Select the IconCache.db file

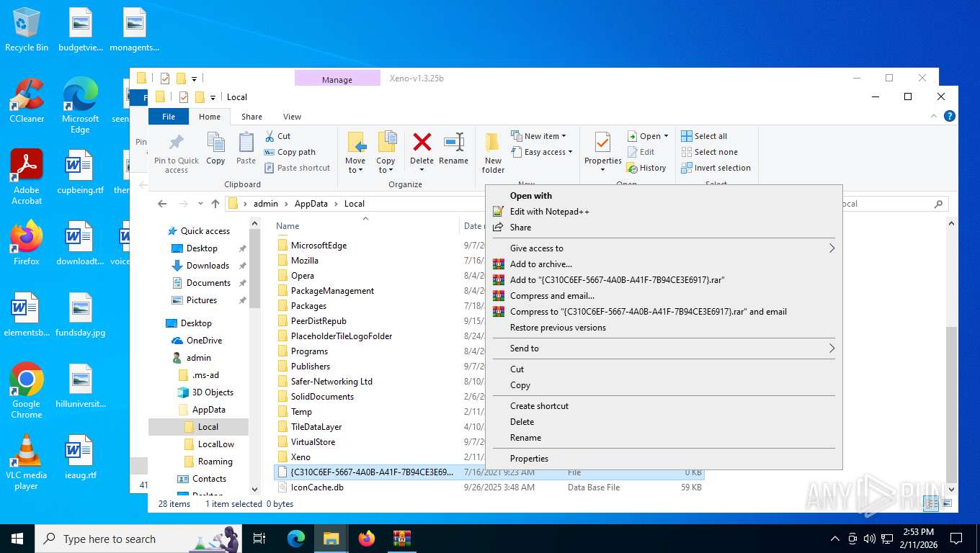coord(317,487)
